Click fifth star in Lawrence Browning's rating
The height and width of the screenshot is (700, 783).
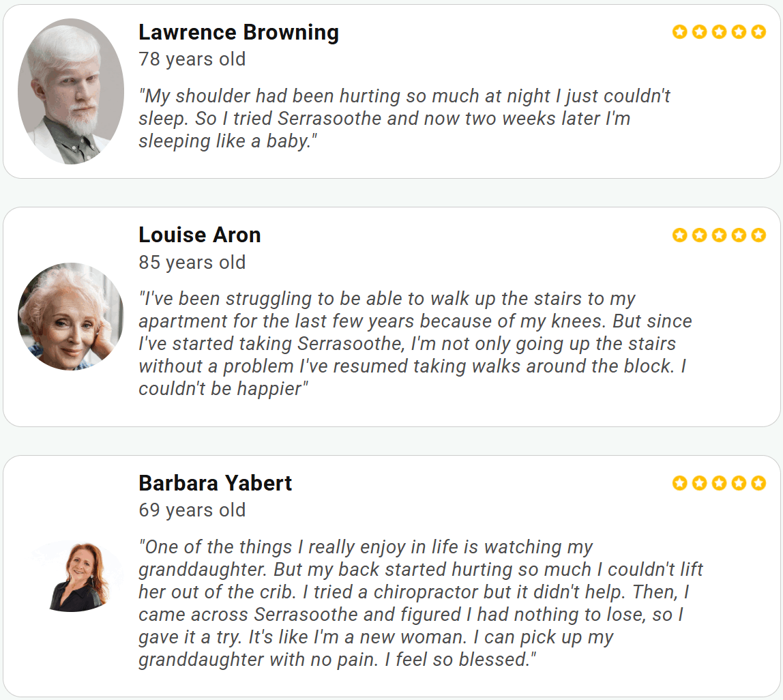[x=758, y=31]
